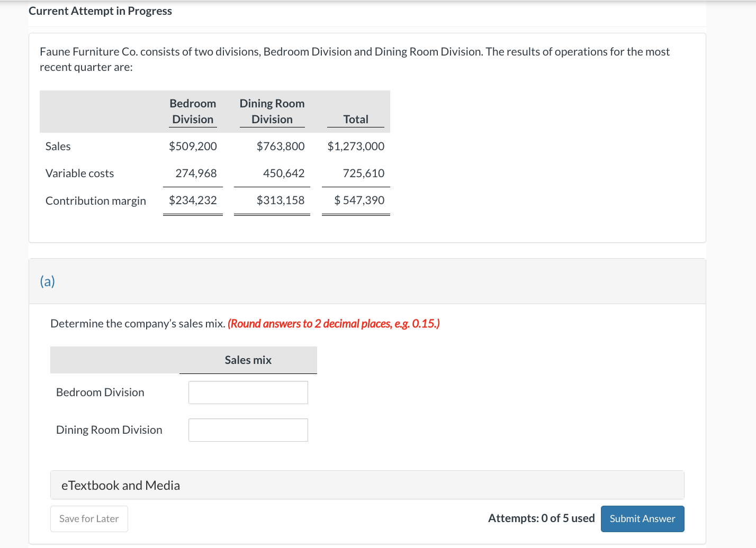This screenshot has width=756, height=548.
Task: Click the red rounding instruction text
Action: 334,324
